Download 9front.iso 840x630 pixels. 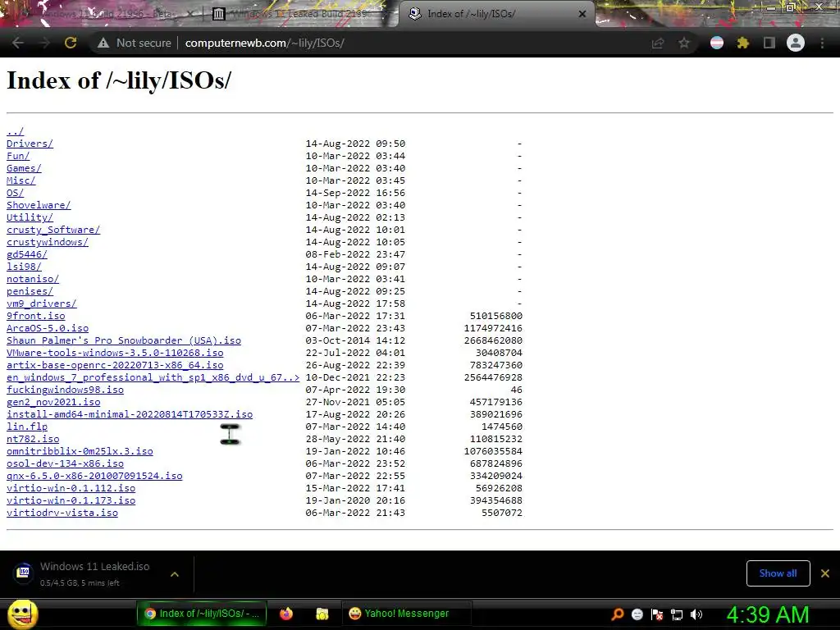tap(36, 316)
